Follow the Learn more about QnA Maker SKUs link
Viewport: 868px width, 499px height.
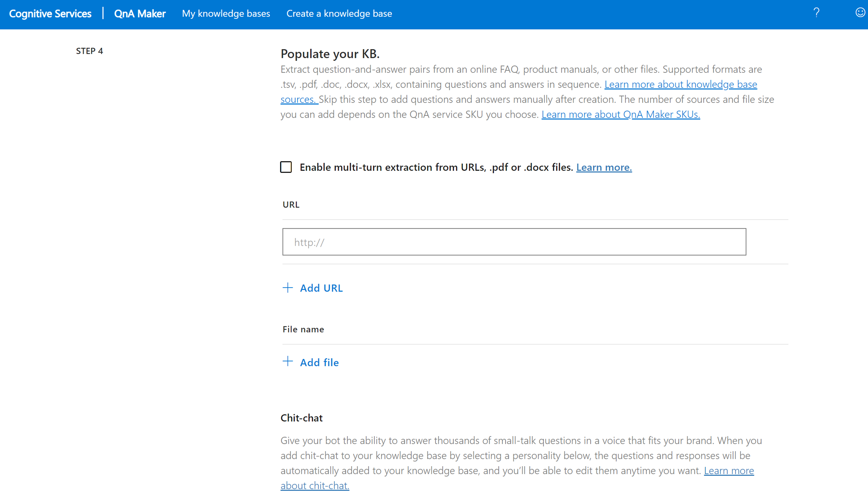620,114
